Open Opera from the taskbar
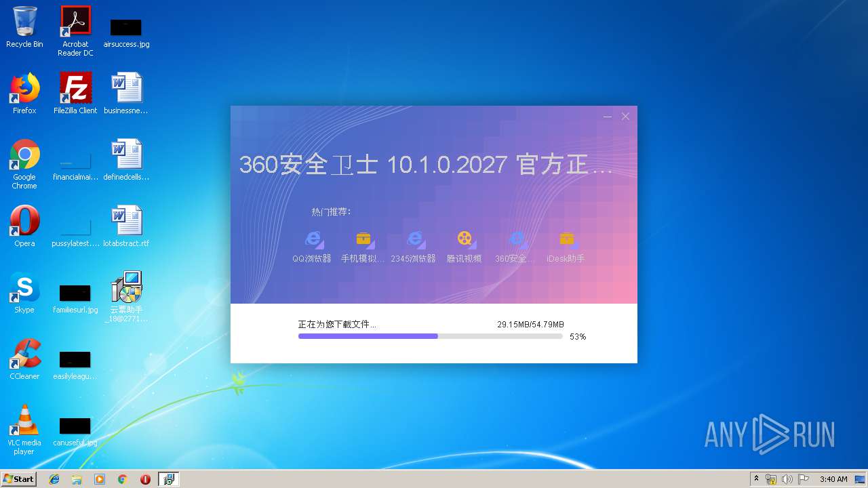The height and width of the screenshot is (488, 868). tap(145, 479)
